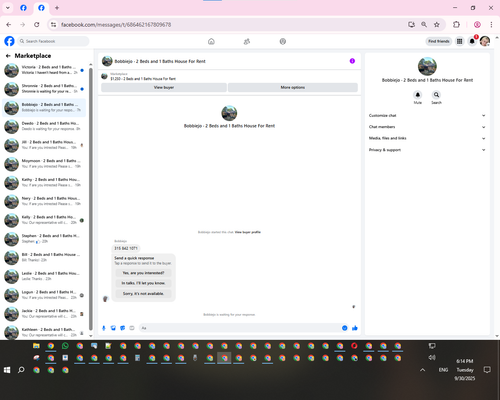Mute the conversation using the bell icon

tap(418, 95)
